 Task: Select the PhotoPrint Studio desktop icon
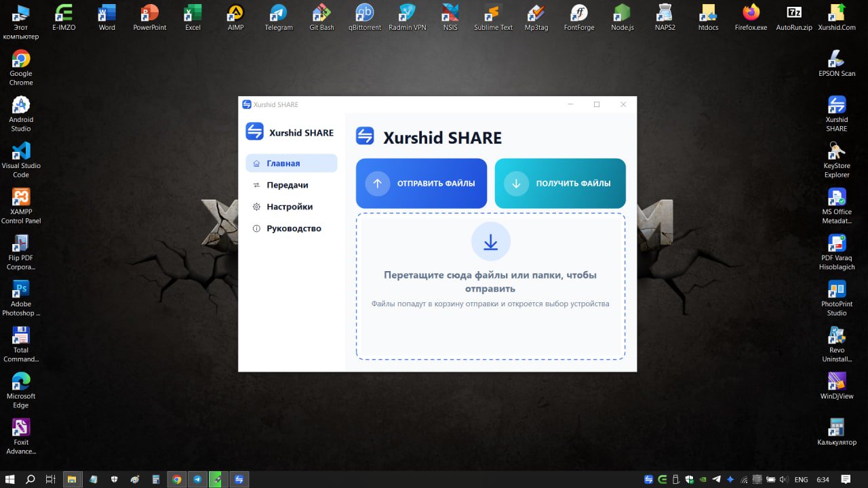point(837,298)
